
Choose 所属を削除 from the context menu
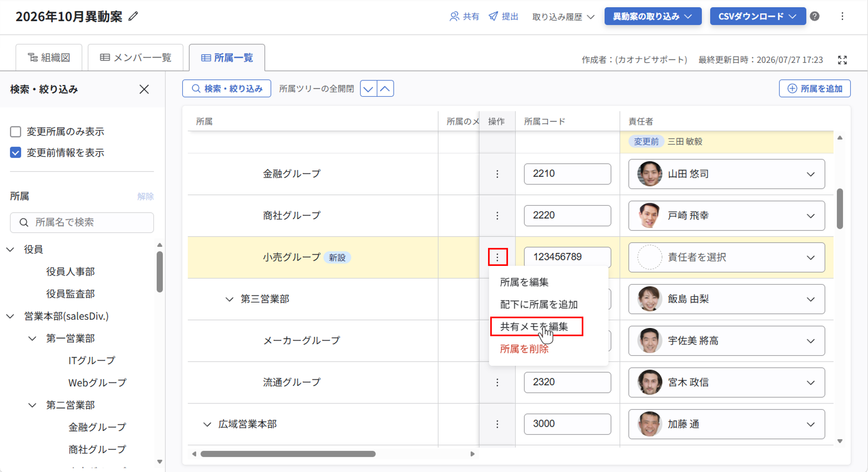[524, 349]
